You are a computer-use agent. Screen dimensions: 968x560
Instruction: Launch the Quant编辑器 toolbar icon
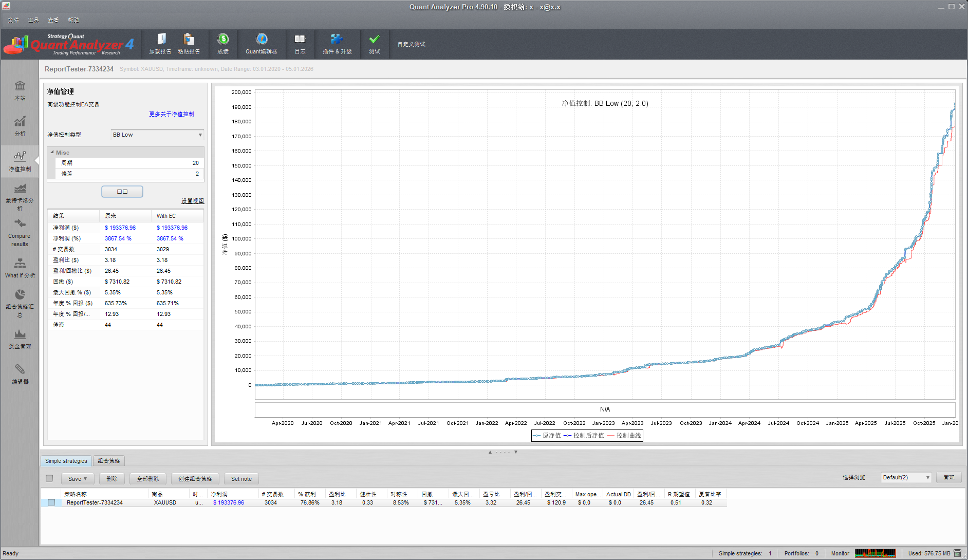(262, 40)
